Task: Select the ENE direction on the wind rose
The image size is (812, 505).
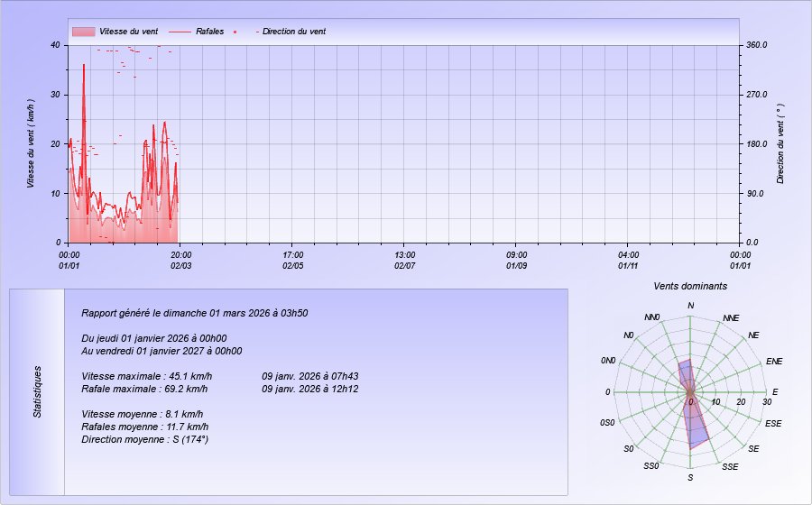Action: 773,361
